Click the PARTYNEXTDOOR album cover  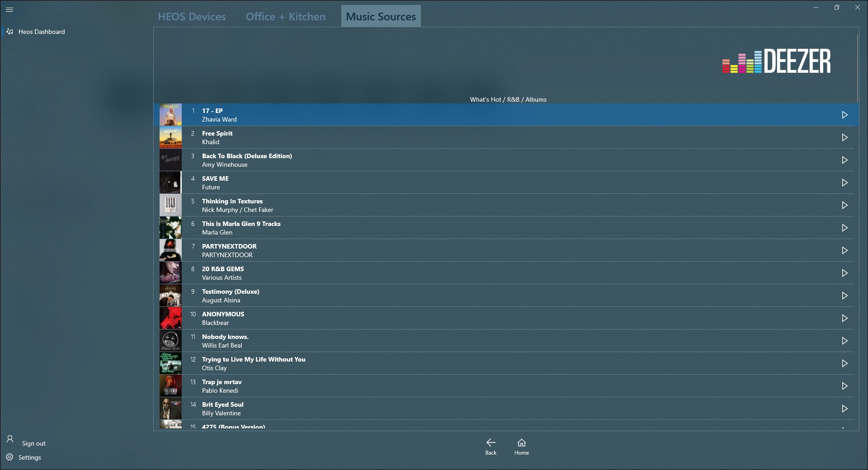click(x=170, y=250)
